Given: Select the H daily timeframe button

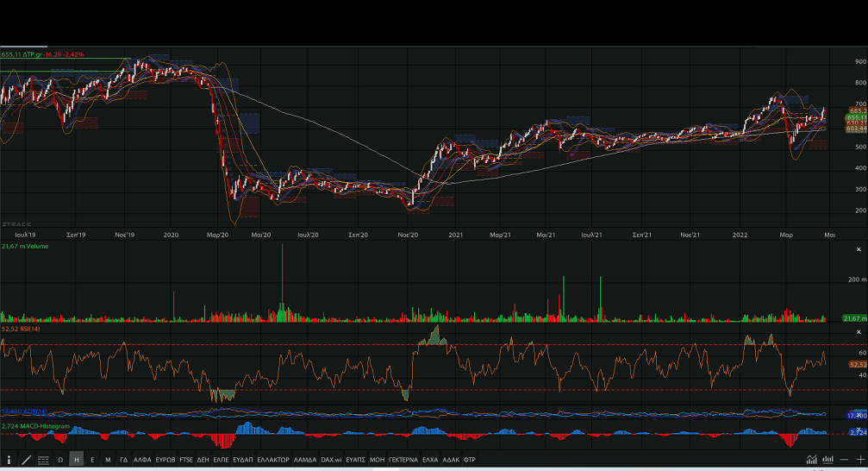Looking at the screenshot, I should click(77, 460).
